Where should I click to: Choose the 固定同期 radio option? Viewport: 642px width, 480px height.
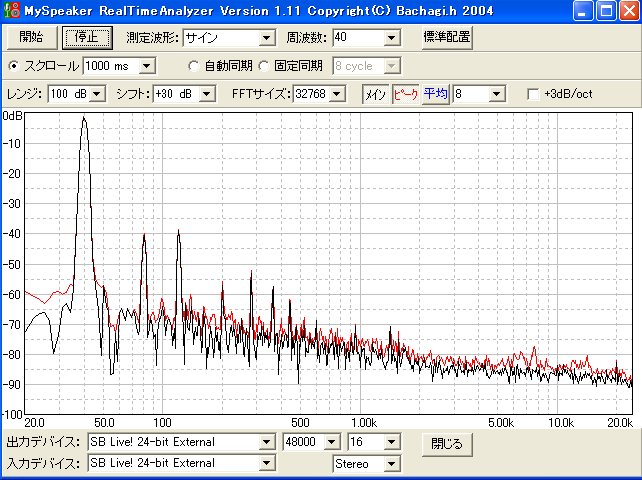[264, 65]
